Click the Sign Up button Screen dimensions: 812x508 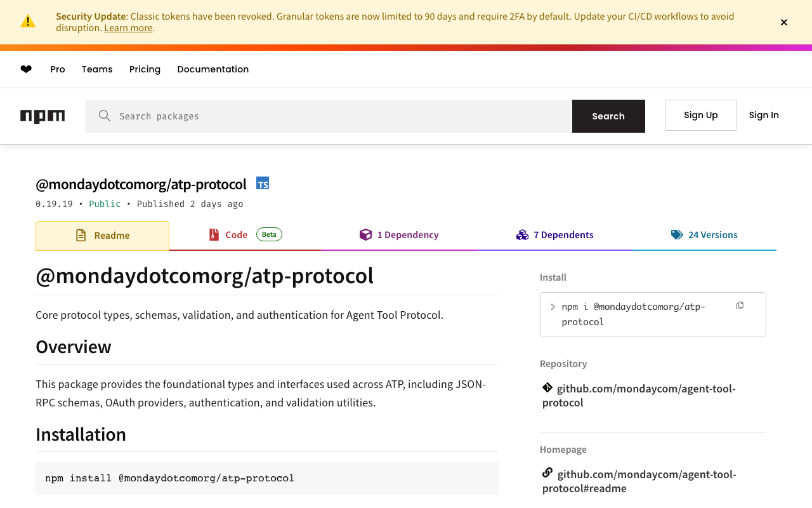pyautogui.click(x=700, y=115)
